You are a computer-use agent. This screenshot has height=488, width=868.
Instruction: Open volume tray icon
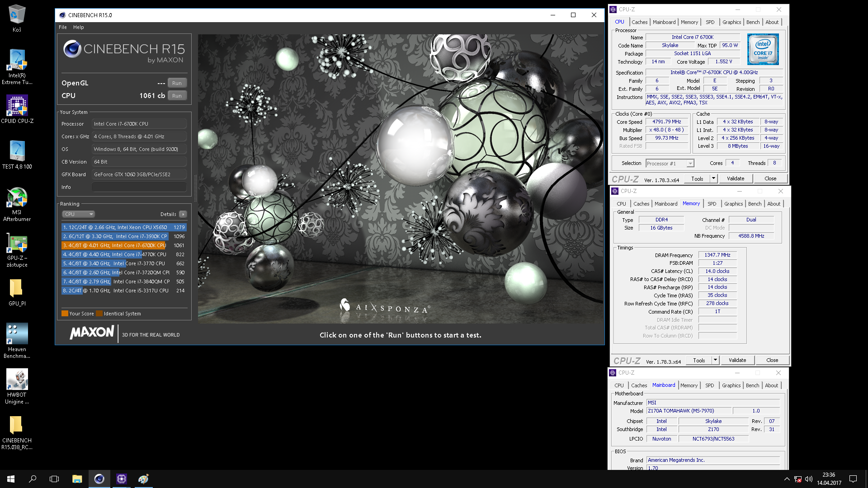click(x=809, y=479)
